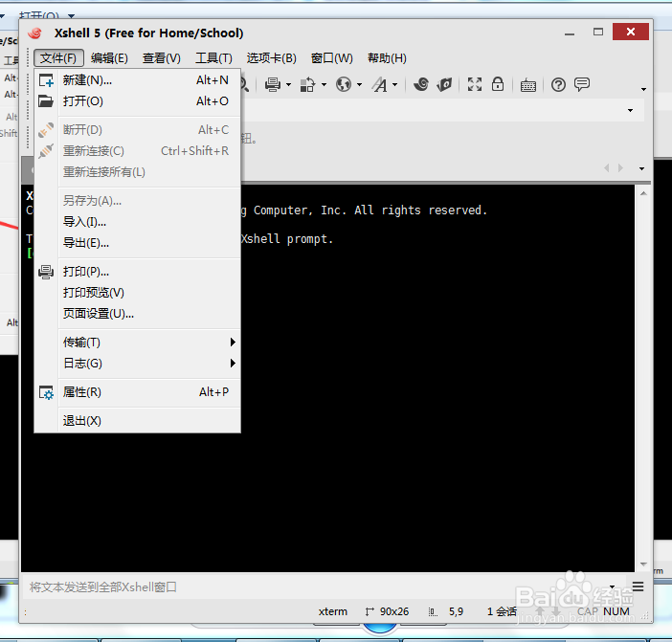Click the font toolbar icon
This screenshot has height=642, width=672.
point(380,85)
